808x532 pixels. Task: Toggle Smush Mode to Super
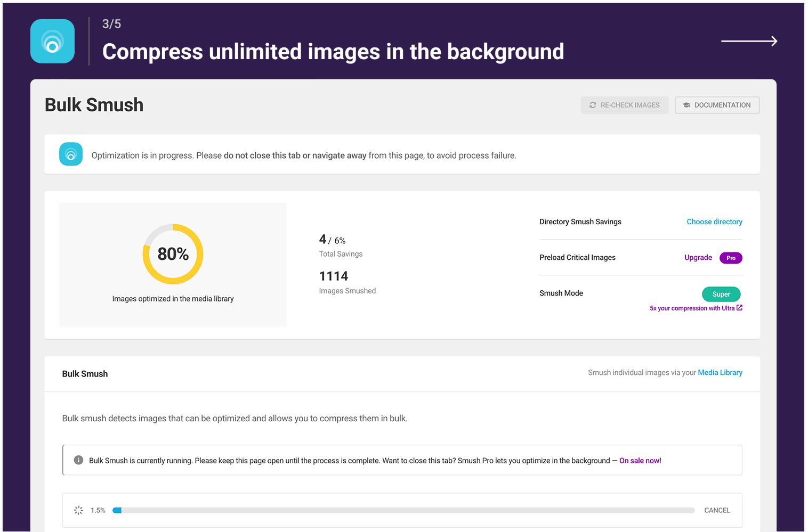coord(721,294)
